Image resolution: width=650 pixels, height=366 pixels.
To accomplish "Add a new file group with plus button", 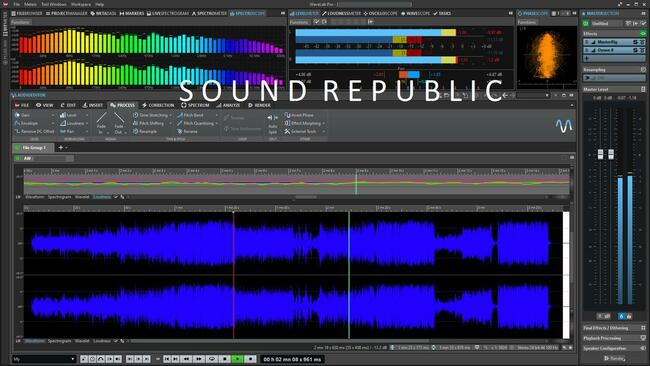I will (61, 148).
